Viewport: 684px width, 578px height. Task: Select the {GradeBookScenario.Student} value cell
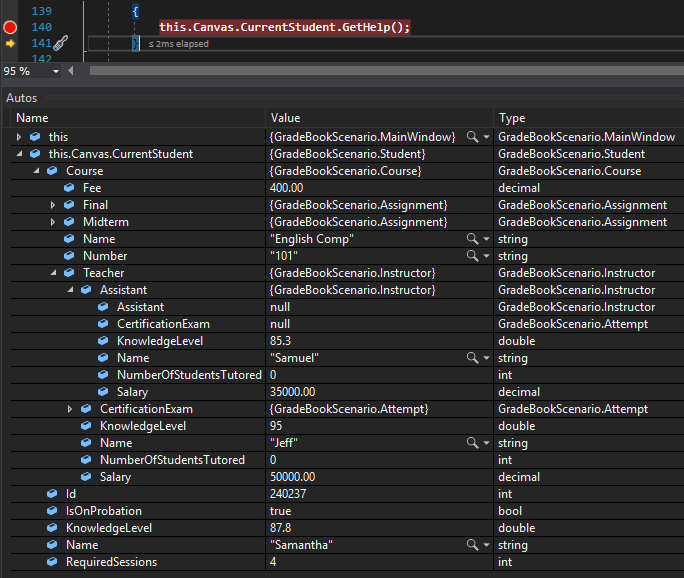coord(347,154)
